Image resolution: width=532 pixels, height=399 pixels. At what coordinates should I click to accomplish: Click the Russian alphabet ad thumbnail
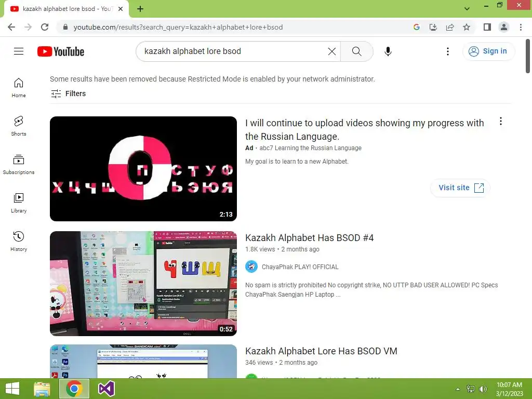[143, 169]
